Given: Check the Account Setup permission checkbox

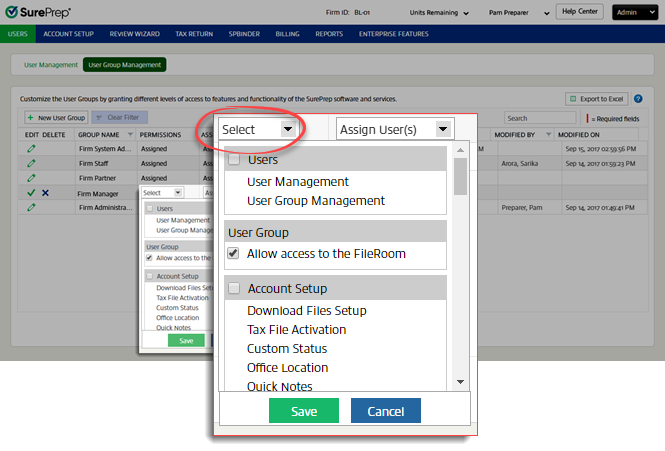Looking at the screenshot, I should (x=233, y=289).
